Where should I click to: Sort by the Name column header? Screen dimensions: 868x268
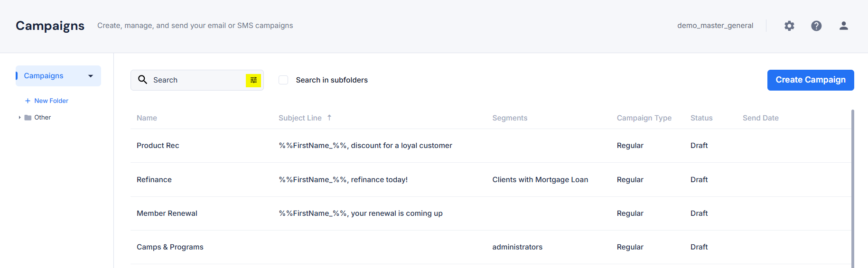(147, 118)
